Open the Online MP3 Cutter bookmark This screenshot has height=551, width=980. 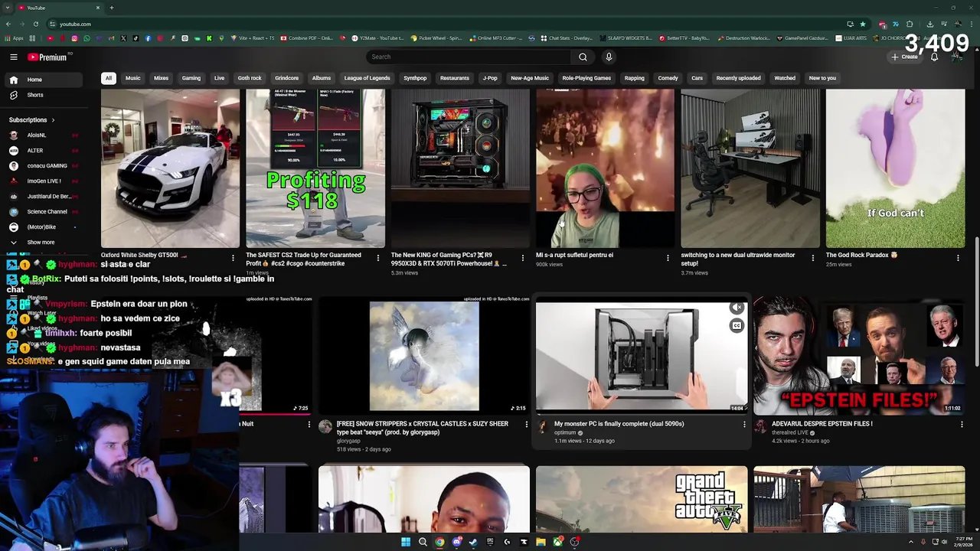point(496,37)
